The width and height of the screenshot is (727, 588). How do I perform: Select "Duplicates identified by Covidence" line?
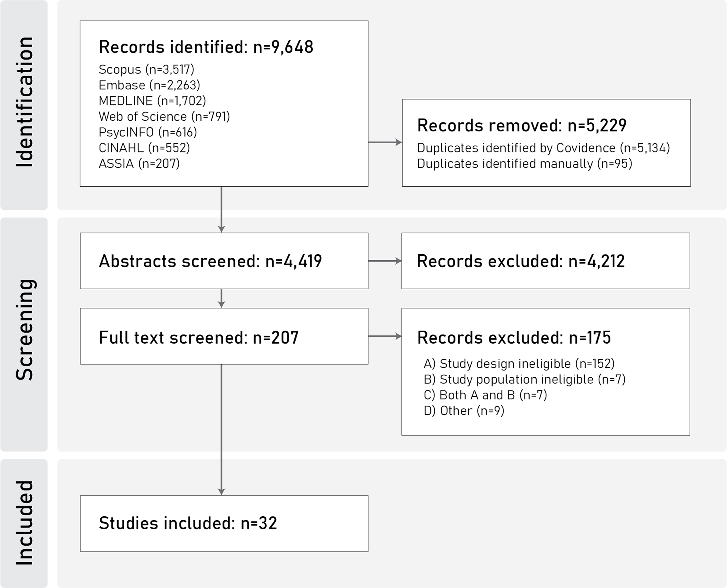543,148
